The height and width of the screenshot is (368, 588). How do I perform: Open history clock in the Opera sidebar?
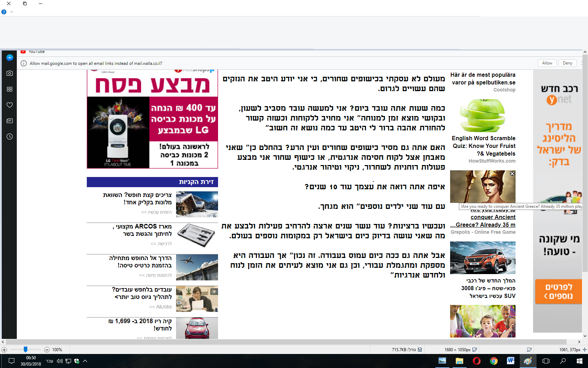[x=10, y=137]
